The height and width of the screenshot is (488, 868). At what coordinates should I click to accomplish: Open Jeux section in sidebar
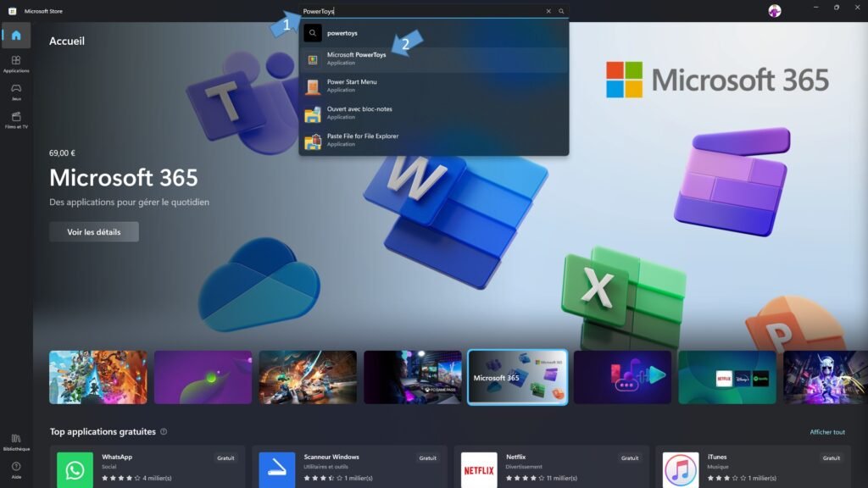tap(16, 91)
